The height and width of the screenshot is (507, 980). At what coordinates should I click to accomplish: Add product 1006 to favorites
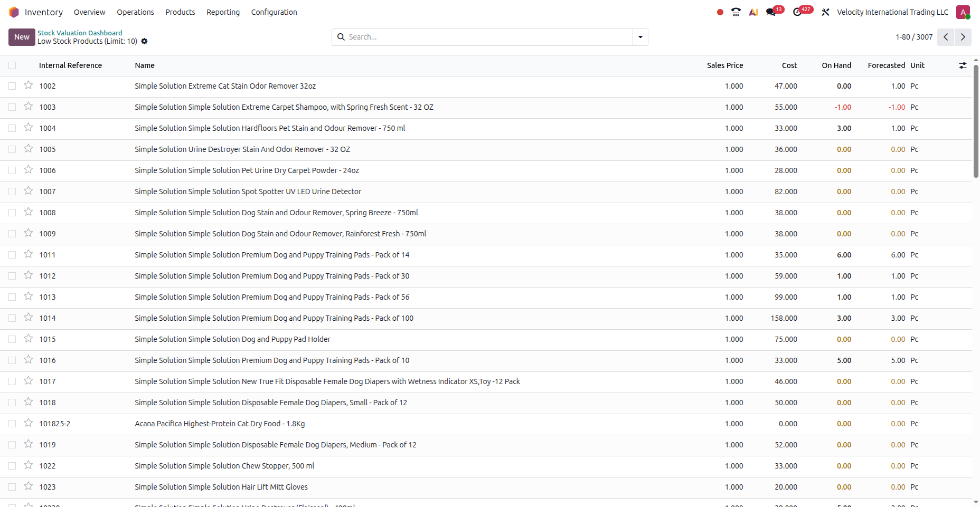click(29, 170)
